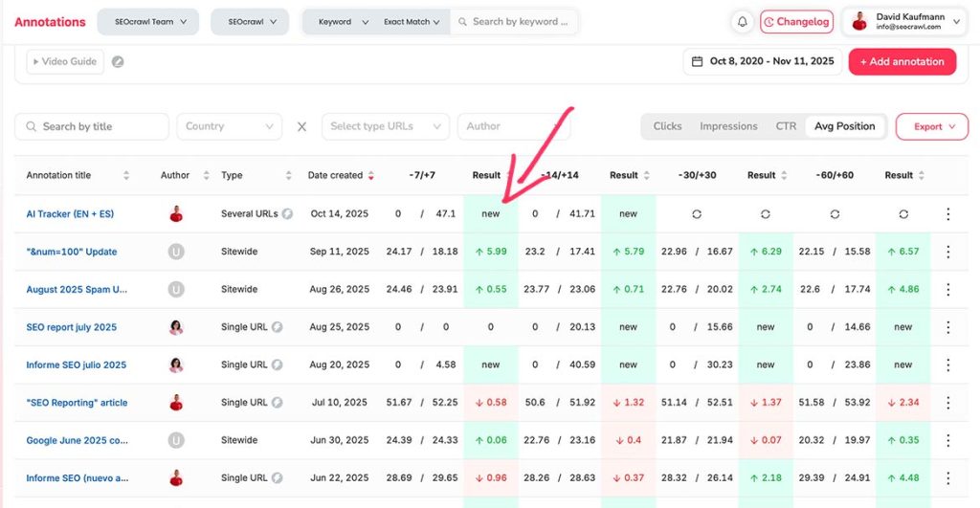
Task: Click the Add annotation button
Action: point(902,62)
